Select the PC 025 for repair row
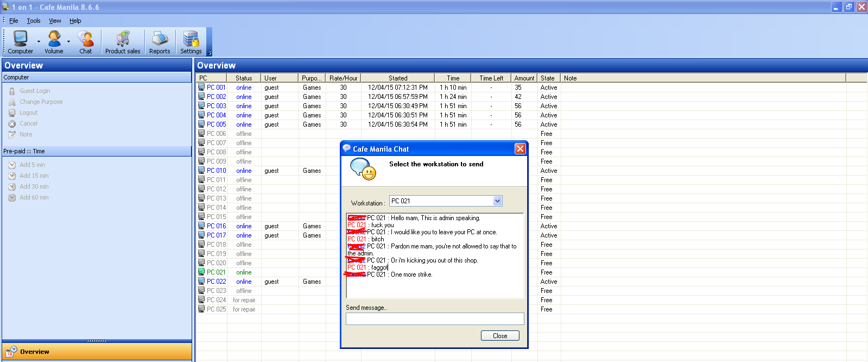This screenshot has height=362, width=868. pos(531,309)
